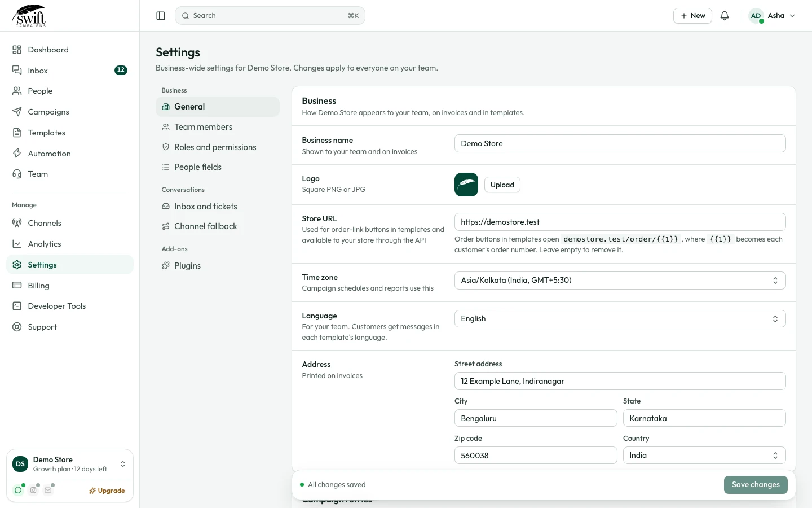Open the Country dropdown
The width and height of the screenshot is (812, 508).
tap(704, 456)
